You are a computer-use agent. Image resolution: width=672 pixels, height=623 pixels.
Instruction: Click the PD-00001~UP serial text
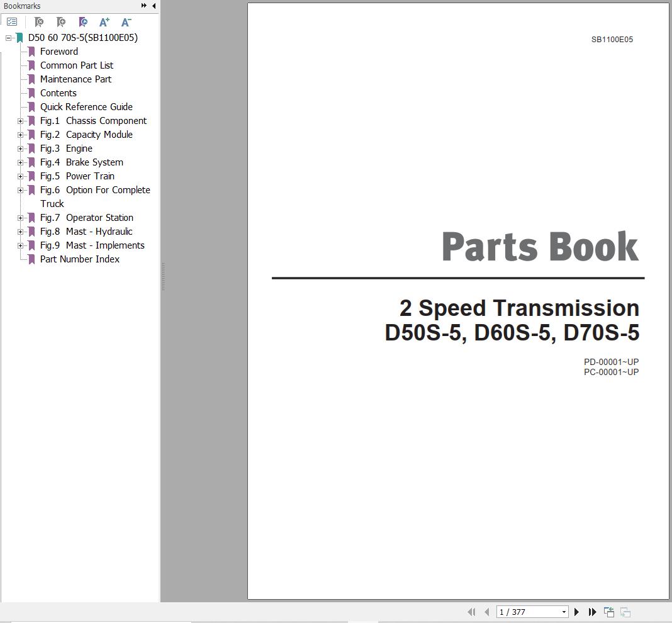[611, 362]
